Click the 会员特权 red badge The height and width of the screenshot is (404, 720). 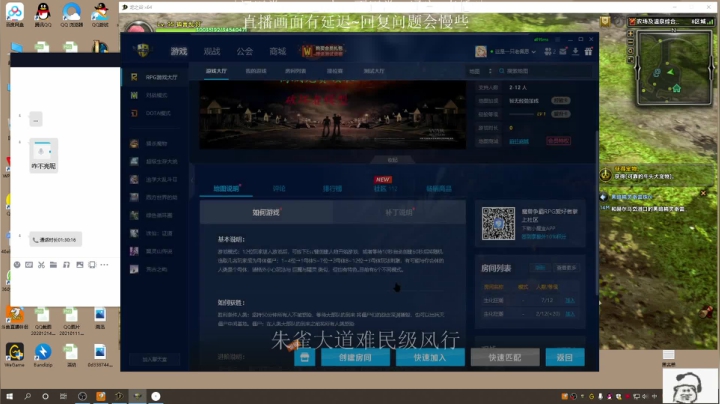[x=558, y=141]
